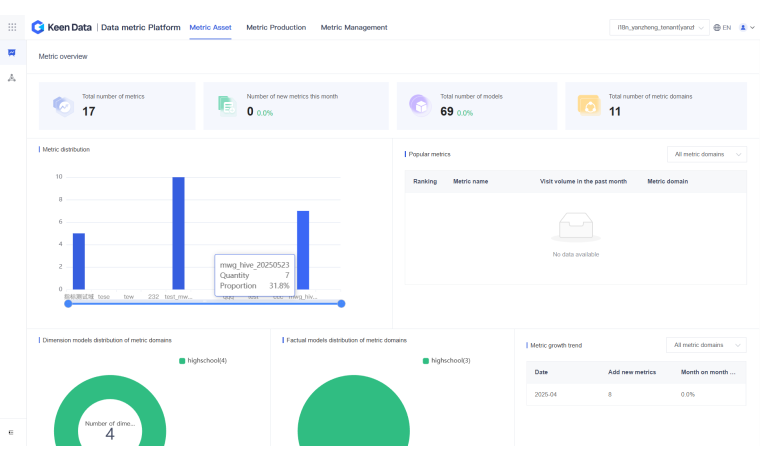Switch to the Metric Management tab
760x460 pixels.
[354, 27]
